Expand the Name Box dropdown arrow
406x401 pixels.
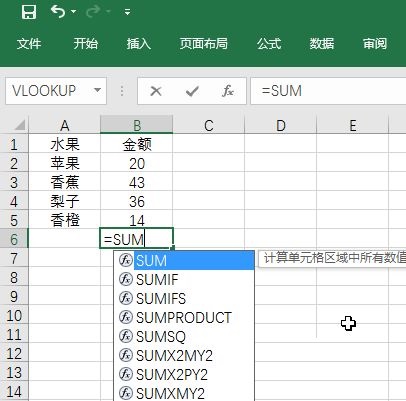click(x=97, y=90)
